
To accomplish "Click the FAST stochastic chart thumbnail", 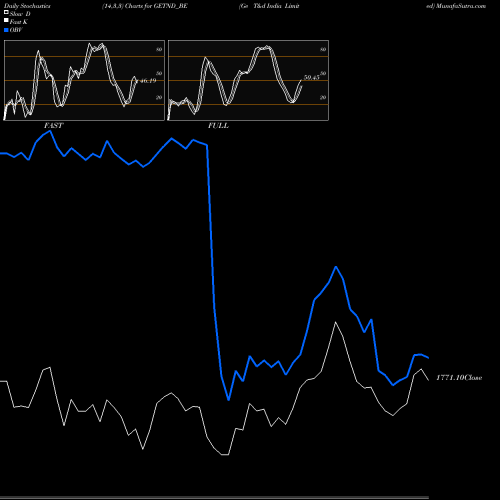I will [x=84, y=80].
